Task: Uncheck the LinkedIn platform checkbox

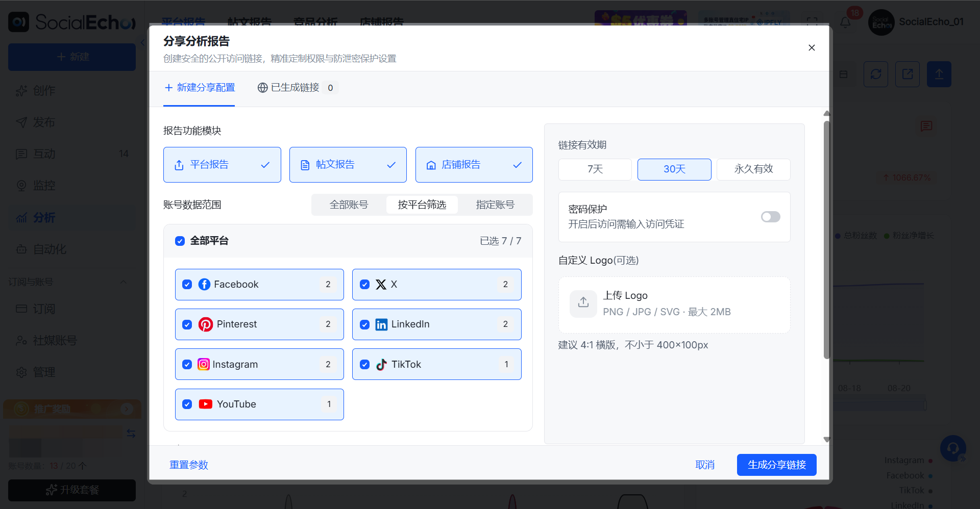Action: [x=364, y=324]
